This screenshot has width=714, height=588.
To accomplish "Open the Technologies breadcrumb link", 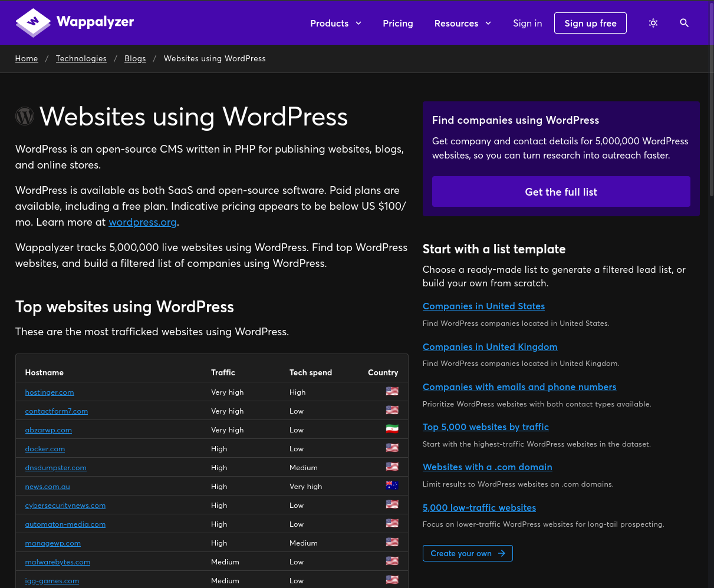I will coord(81,58).
